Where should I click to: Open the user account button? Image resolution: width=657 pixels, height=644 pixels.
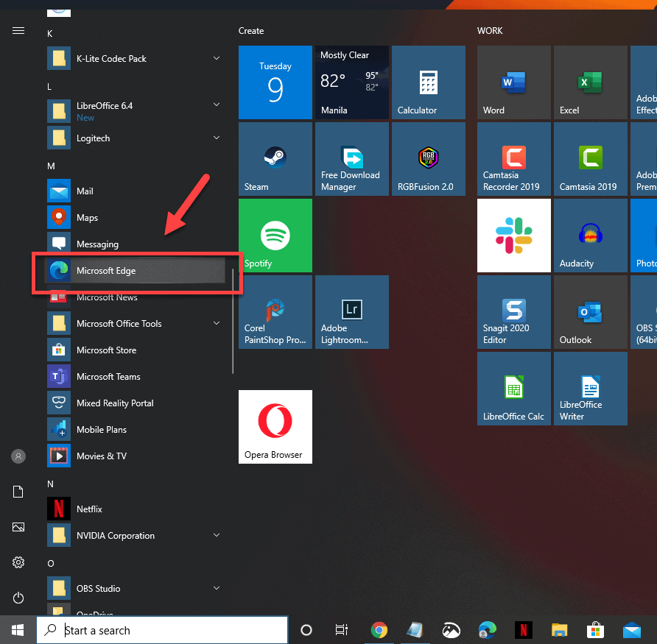[x=18, y=456]
